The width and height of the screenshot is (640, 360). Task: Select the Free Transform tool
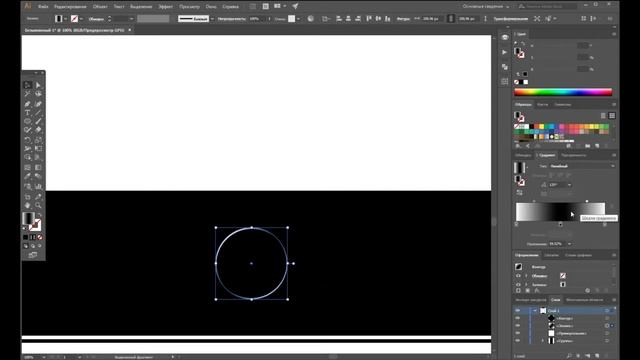[38, 149]
